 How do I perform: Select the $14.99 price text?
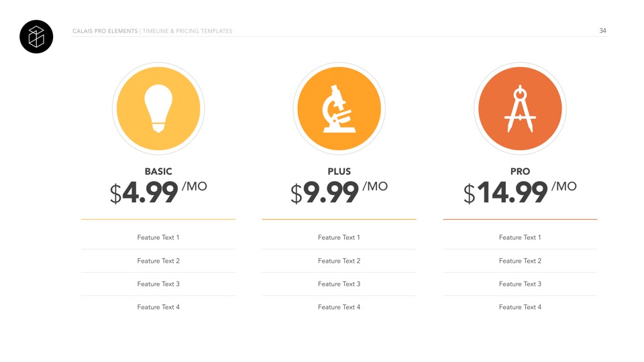[506, 193]
